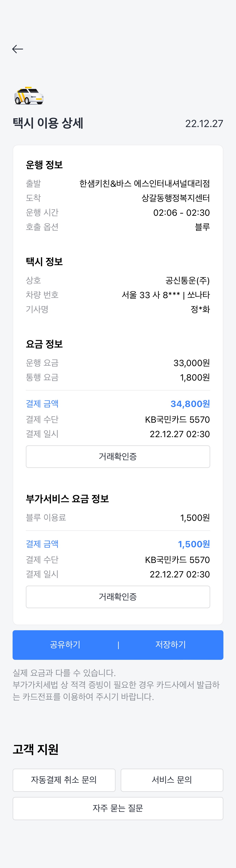Viewport: 236px width, 868px height.
Task: Click the driver name 정*화
Action: coord(200,309)
